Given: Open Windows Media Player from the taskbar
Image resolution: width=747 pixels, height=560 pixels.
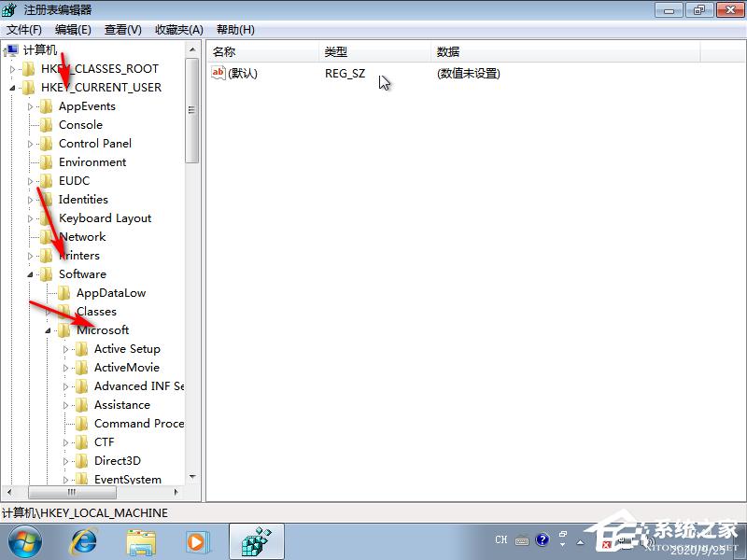Looking at the screenshot, I should [x=197, y=542].
